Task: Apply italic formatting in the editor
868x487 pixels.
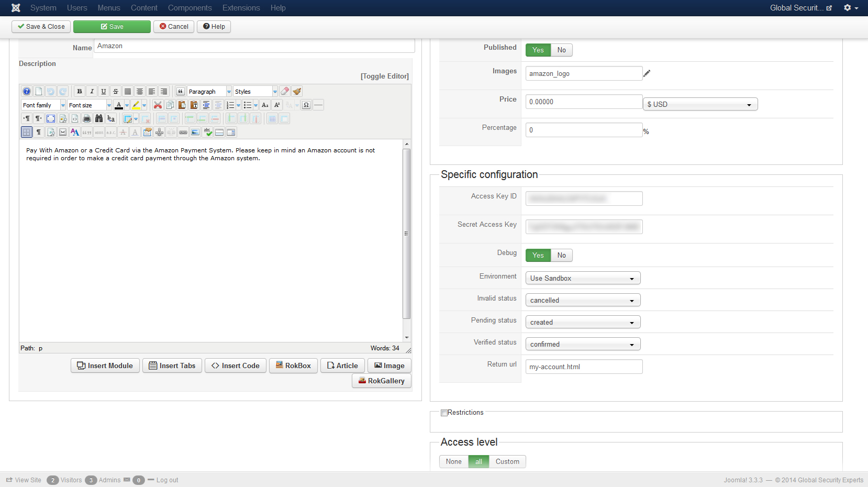Action: tap(92, 91)
